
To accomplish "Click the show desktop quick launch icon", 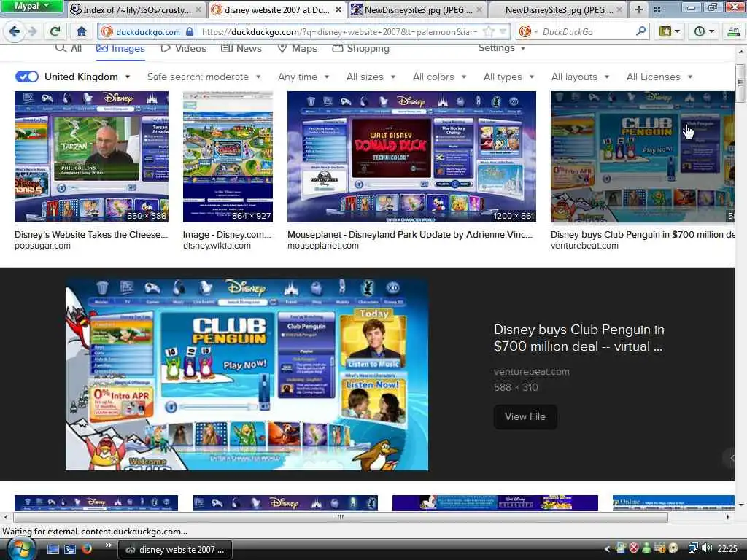I will point(53,549).
